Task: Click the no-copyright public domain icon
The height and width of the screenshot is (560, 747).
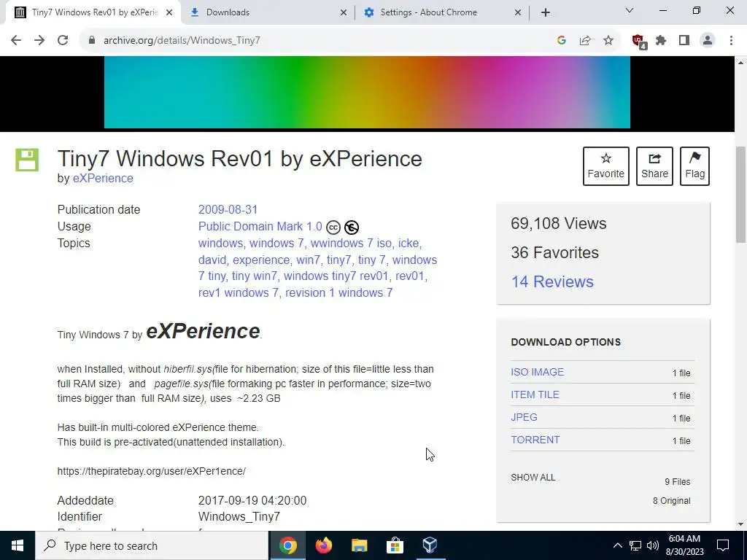Action: (x=352, y=227)
